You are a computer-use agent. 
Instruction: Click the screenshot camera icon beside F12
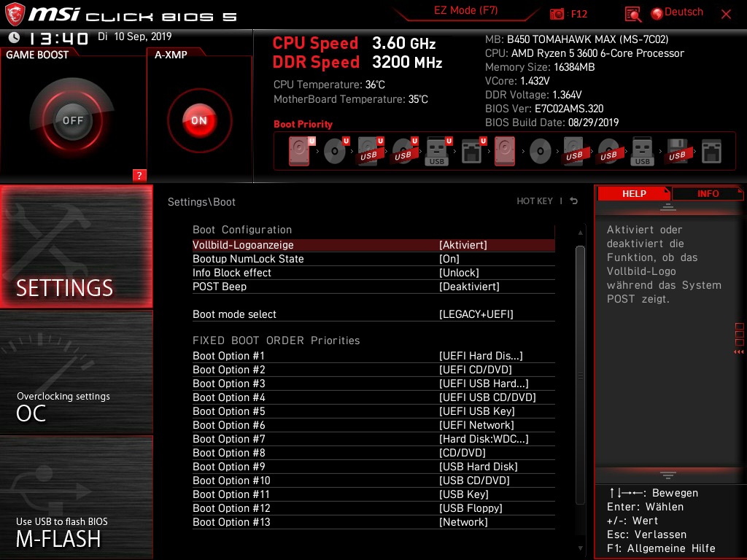click(557, 14)
